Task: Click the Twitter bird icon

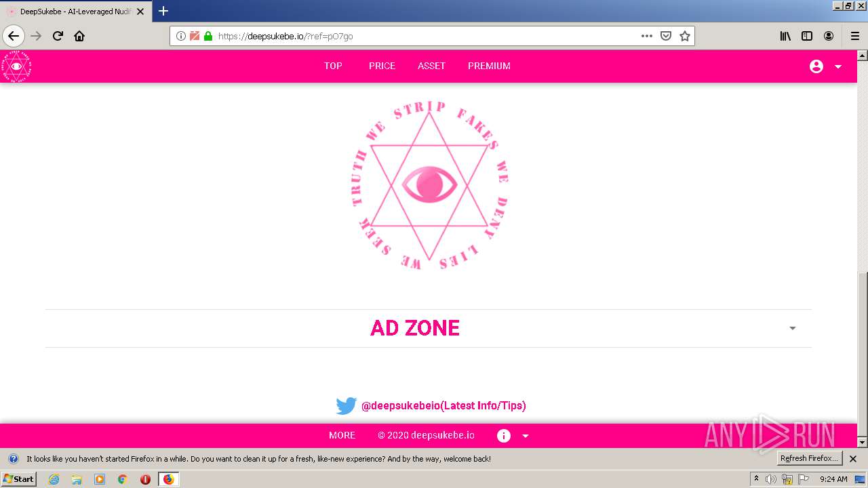Action: click(347, 406)
